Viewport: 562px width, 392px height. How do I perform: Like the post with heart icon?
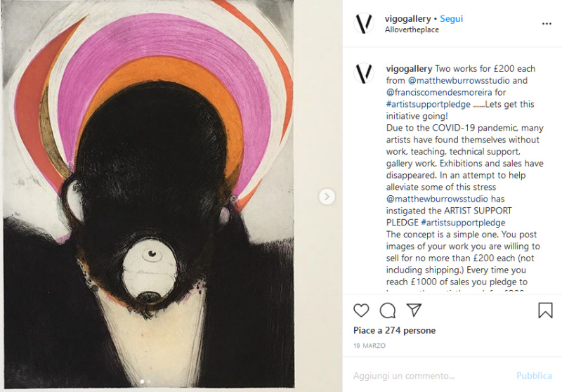pyautogui.click(x=361, y=311)
